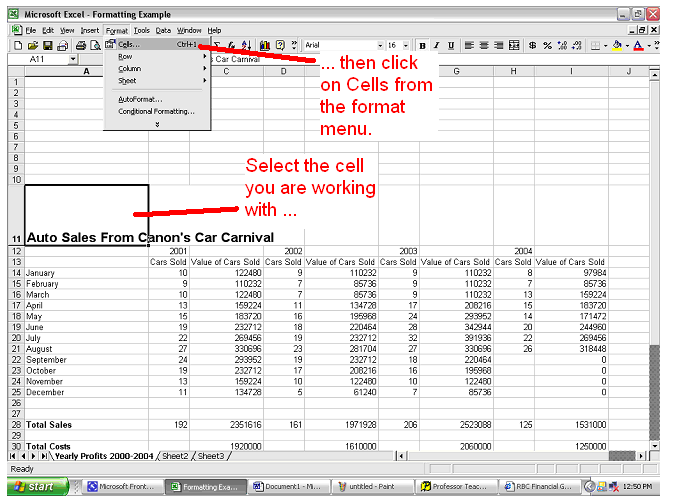Switch to the Sheet2 tab
The height and width of the screenshot is (503, 677).
175,455
